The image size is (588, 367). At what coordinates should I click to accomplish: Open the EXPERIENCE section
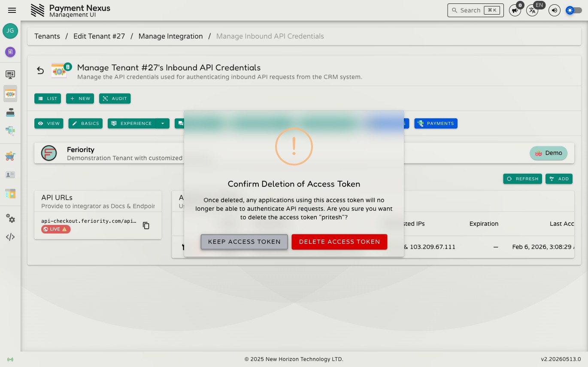[x=132, y=123]
